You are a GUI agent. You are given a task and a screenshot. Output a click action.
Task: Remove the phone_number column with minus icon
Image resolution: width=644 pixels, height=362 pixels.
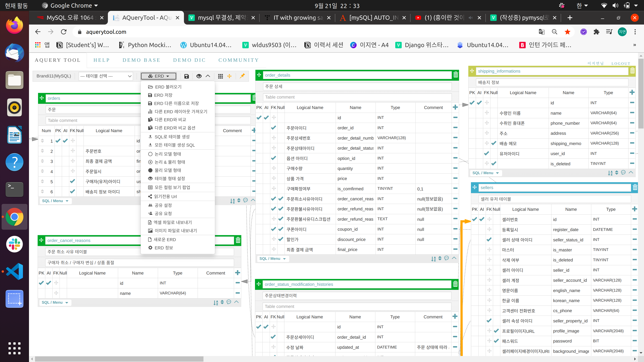[x=632, y=123]
